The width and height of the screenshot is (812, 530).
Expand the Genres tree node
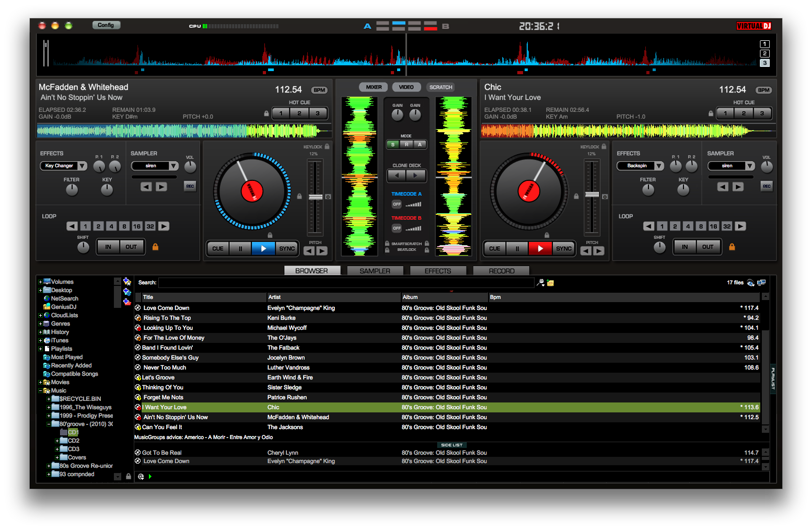click(x=40, y=324)
